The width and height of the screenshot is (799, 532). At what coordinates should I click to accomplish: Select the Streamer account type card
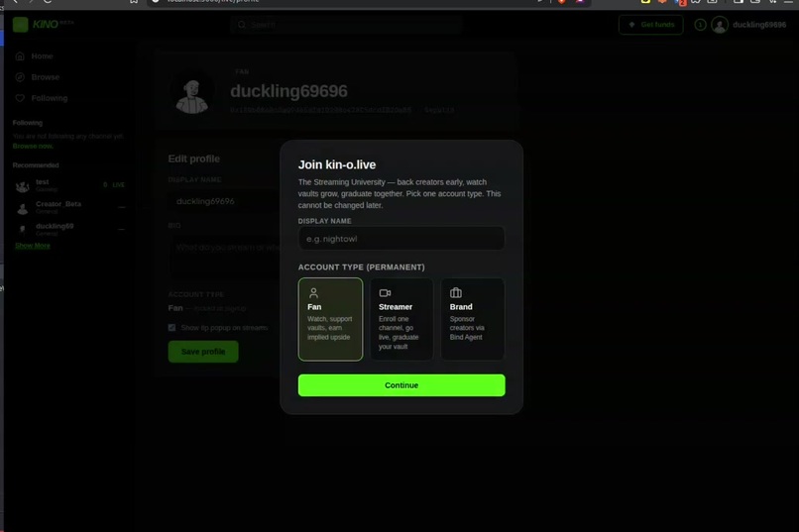point(401,319)
